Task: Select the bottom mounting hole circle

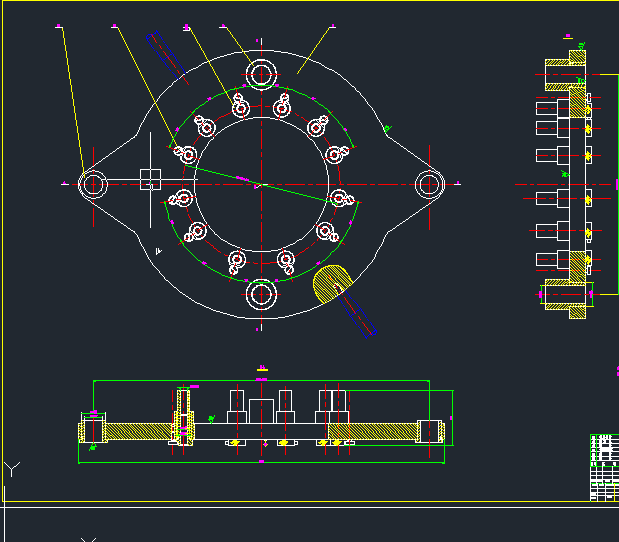Action: (x=261, y=294)
